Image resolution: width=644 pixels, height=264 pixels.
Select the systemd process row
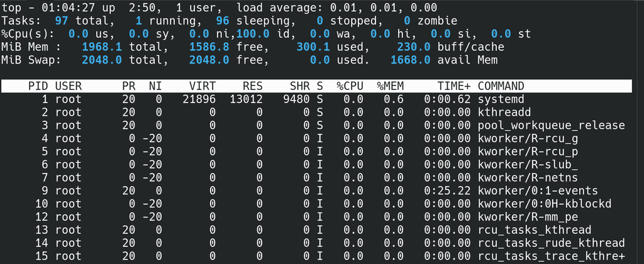tap(316, 99)
